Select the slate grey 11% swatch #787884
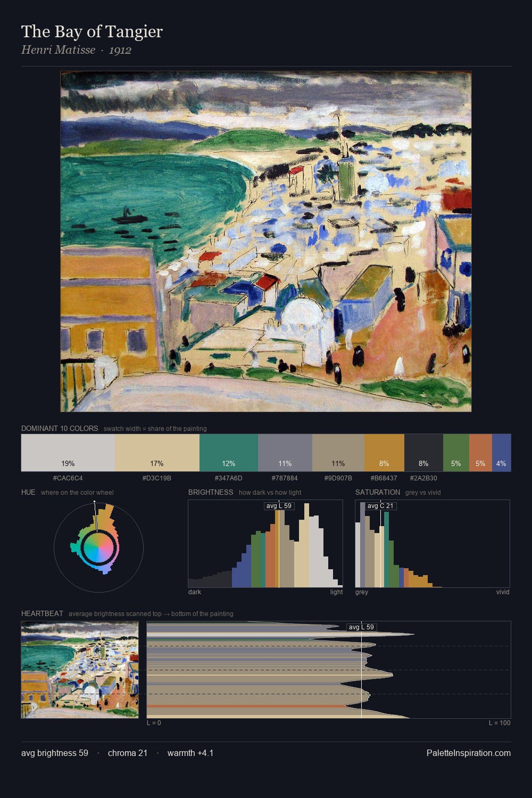Screen dimensions: 532x798 pos(285,453)
